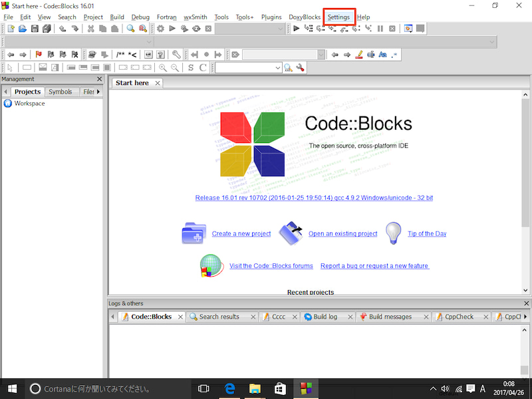Viewport: 532px width, 399px height.
Task: Click the Break debugger pause icon
Action: coord(380,29)
